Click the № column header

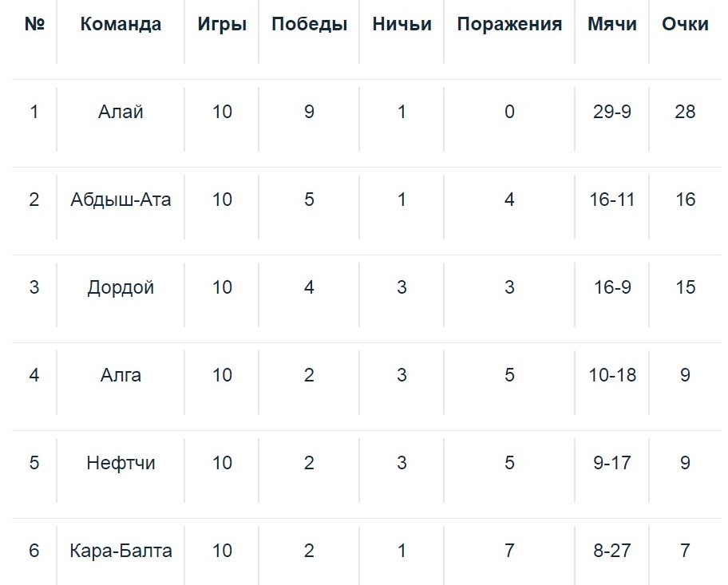(34, 25)
